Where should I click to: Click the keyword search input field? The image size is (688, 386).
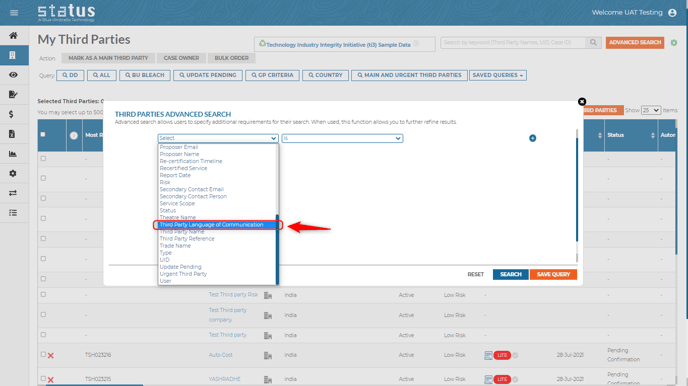click(x=513, y=43)
